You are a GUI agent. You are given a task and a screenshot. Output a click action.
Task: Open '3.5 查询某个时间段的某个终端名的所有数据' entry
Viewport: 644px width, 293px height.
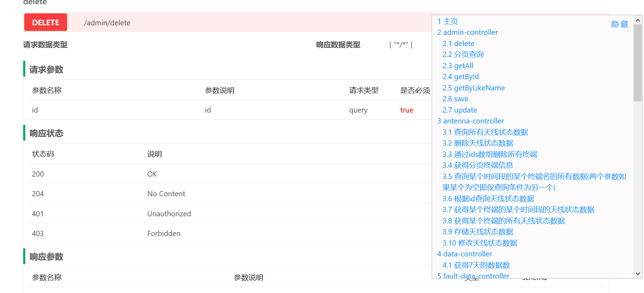(534, 182)
